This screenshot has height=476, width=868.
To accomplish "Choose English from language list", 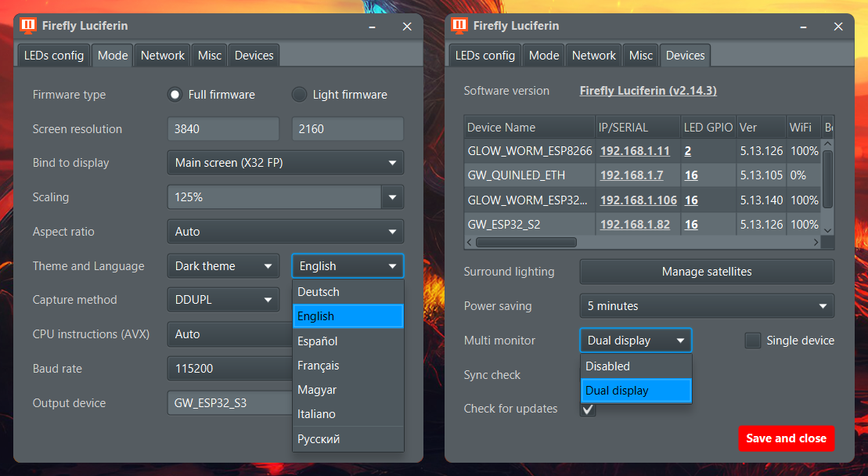I will 348,316.
